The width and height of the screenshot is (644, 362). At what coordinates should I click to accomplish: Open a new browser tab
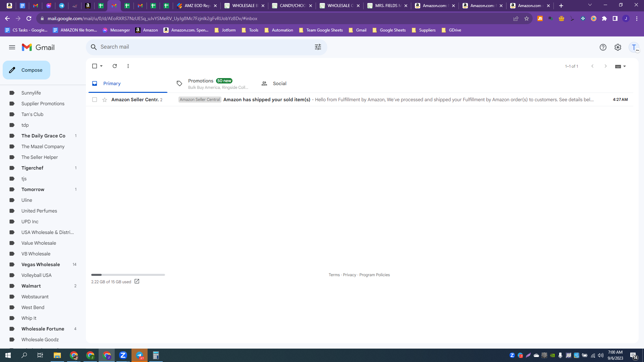click(x=561, y=6)
